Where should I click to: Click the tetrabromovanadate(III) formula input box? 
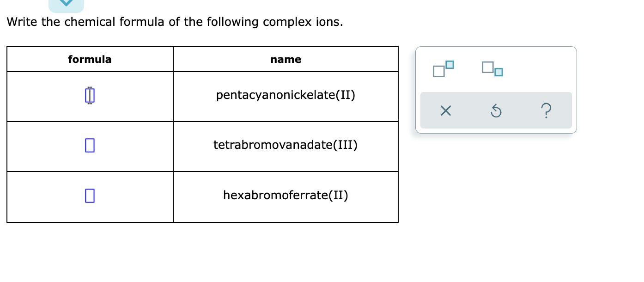(90, 146)
